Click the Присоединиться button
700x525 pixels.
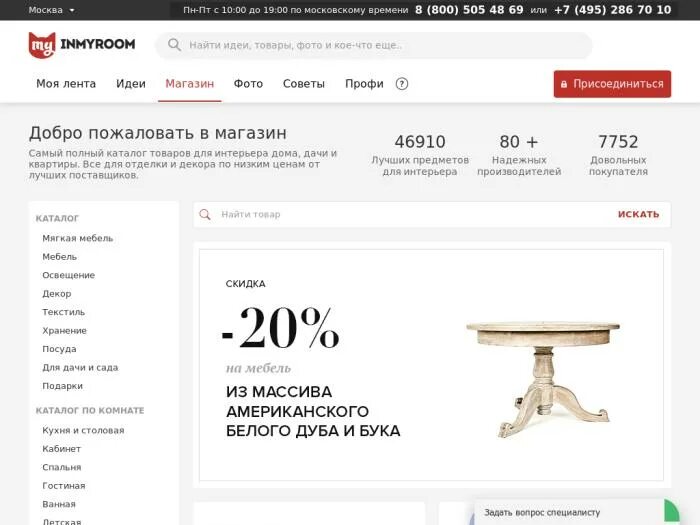tap(612, 84)
